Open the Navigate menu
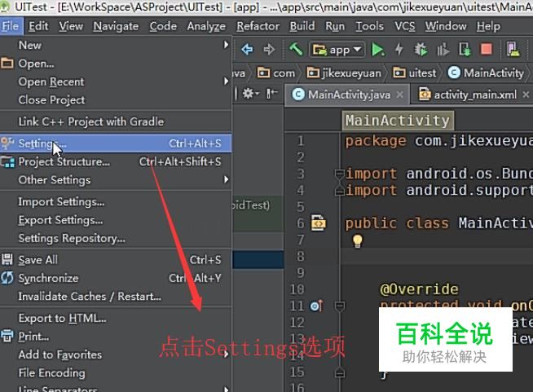533x392 pixels. pyautogui.click(x=116, y=26)
